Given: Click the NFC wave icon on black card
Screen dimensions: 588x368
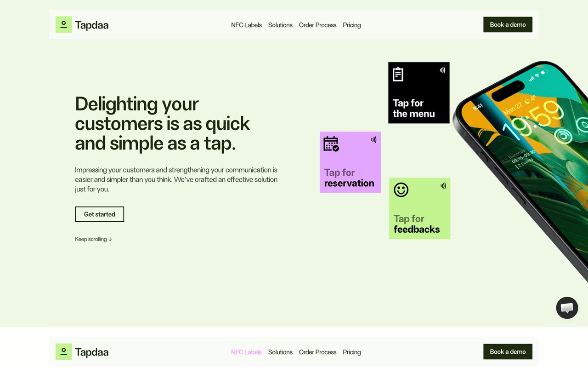Looking at the screenshot, I should (x=442, y=70).
